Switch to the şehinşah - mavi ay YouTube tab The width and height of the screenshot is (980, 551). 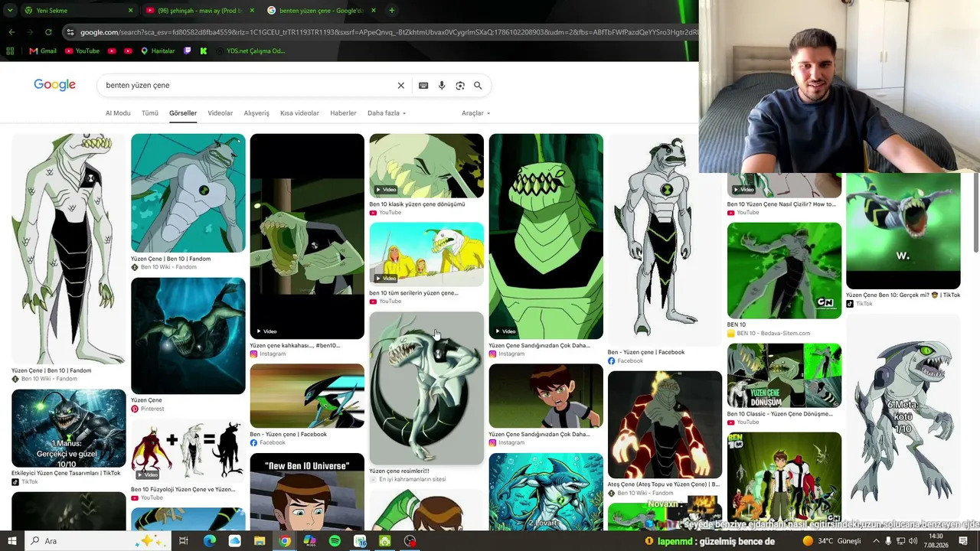click(201, 11)
